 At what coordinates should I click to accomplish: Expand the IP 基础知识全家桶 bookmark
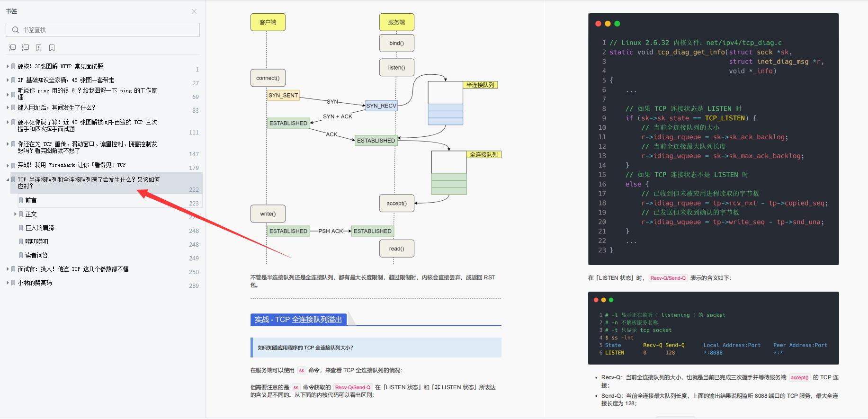pos(8,80)
